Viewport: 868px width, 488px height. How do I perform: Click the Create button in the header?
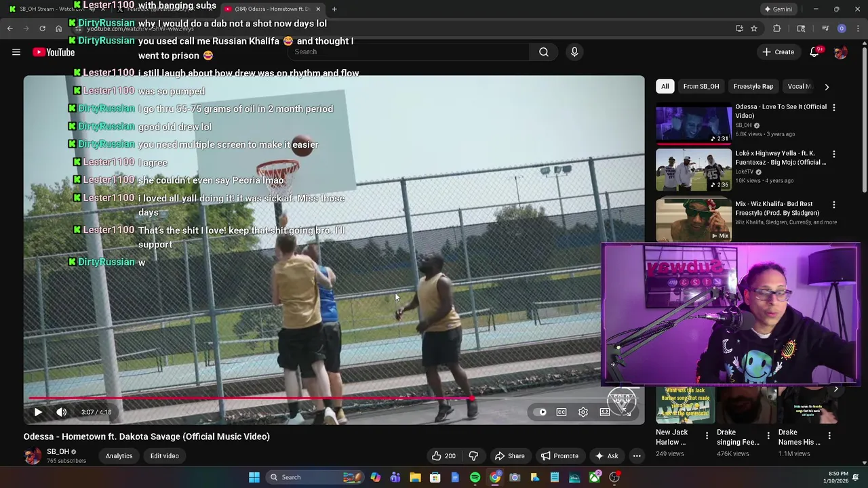(x=778, y=52)
